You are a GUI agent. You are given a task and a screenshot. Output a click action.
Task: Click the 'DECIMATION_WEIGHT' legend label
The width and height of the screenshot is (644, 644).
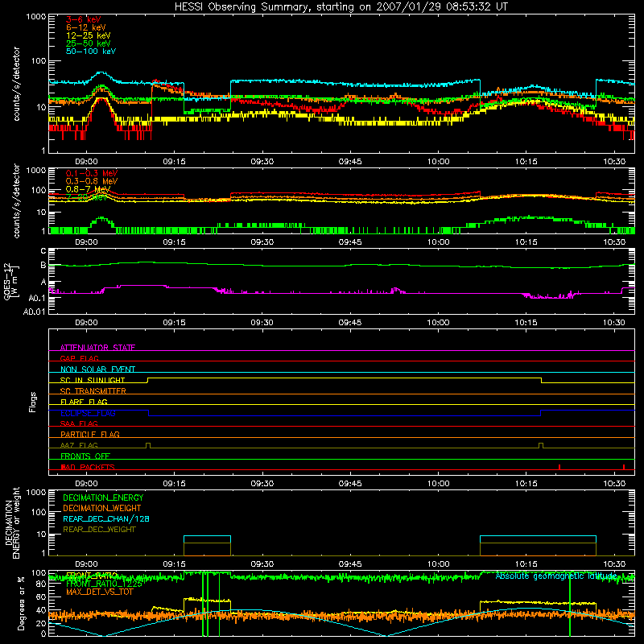pyautogui.click(x=102, y=508)
